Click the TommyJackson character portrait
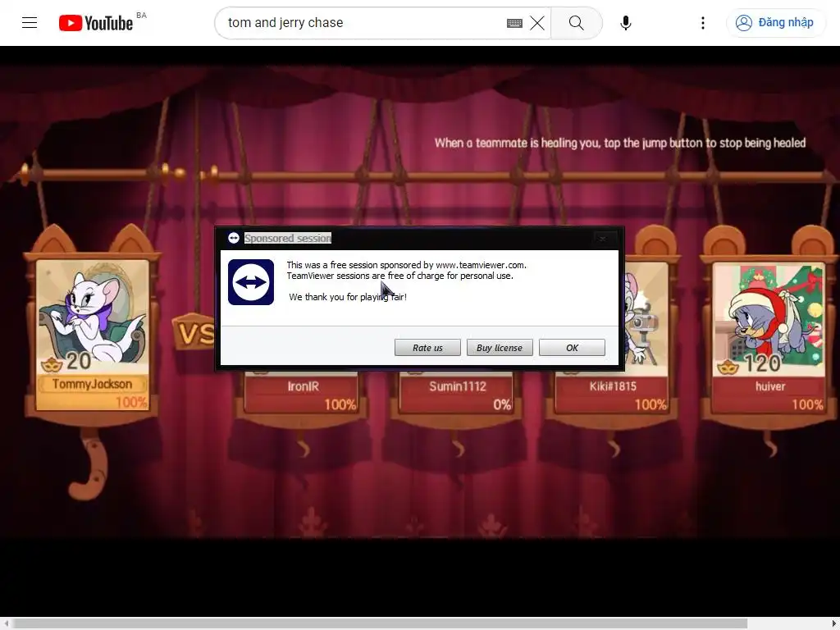The width and height of the screenshot is (840, 630). click(92, 317)
